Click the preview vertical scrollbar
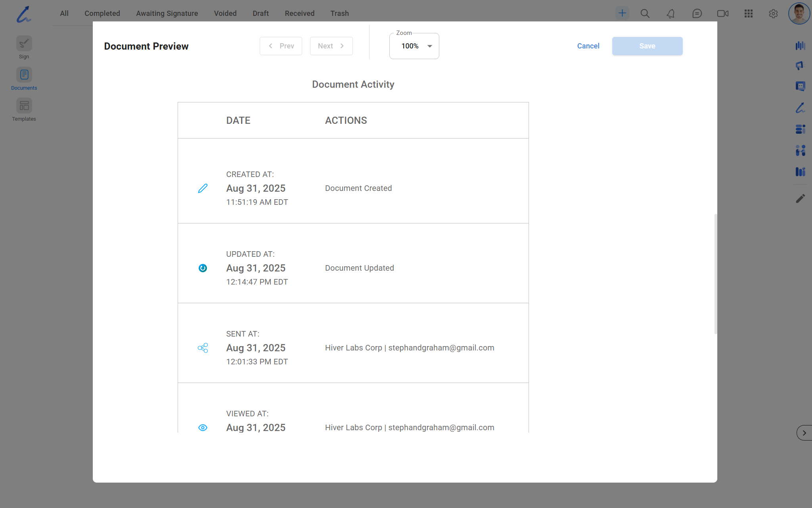812x508 pixels. (x=715, y=274)
